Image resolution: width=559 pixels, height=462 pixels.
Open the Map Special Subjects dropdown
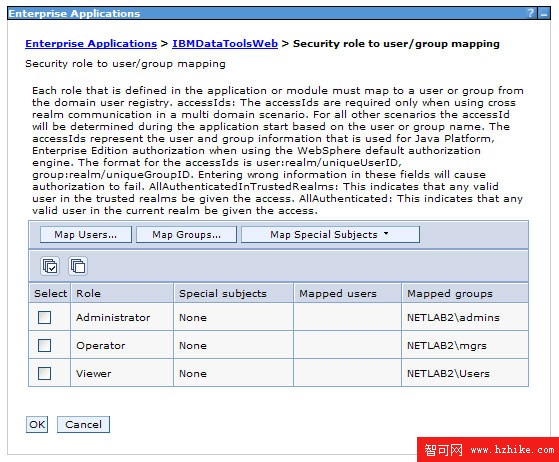[330, 235]
